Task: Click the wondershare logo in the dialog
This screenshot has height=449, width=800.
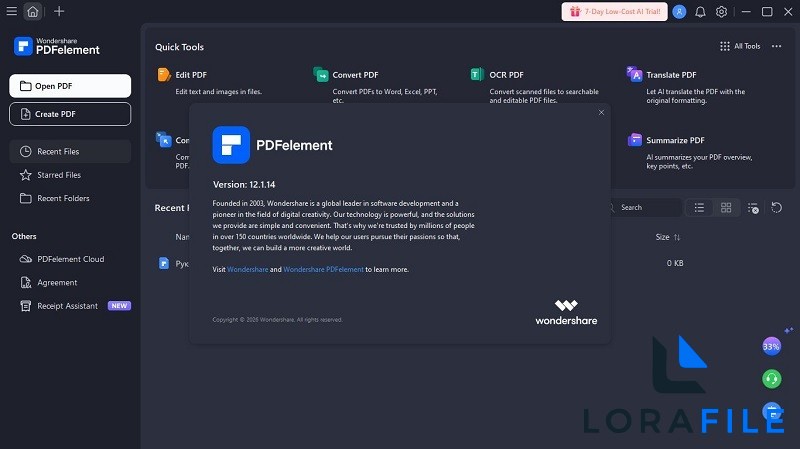Action: (566, 312)
